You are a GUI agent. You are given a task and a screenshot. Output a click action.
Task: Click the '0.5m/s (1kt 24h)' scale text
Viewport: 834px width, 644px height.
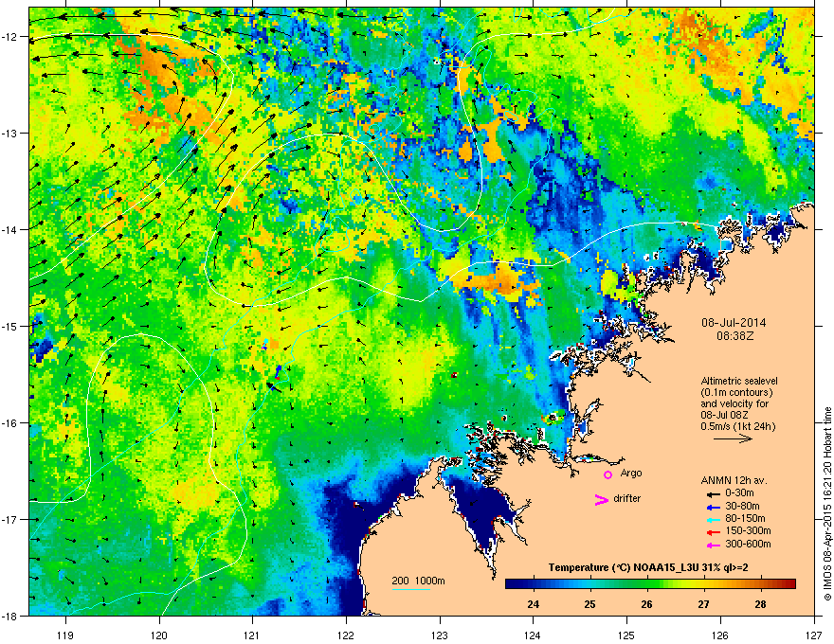click(737, 426)
